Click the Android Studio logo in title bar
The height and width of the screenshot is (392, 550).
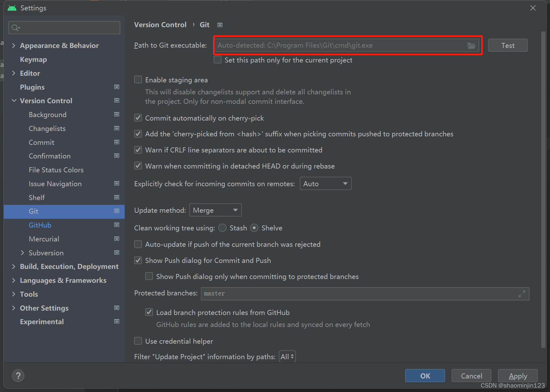point(12,8)
